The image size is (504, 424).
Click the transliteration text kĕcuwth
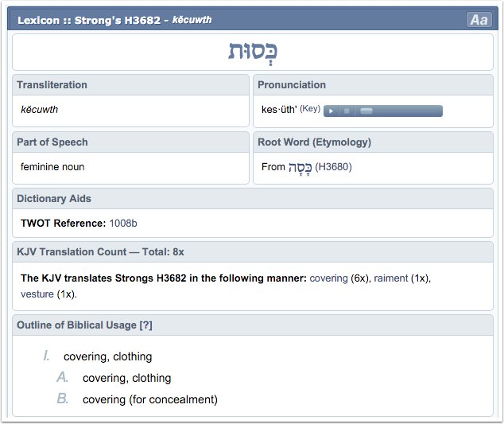tap(40, 110)
